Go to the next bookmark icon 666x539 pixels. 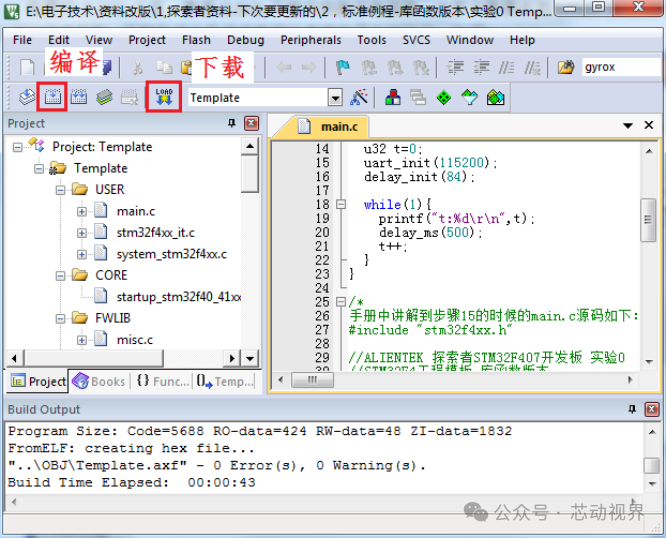pyautogui.click(x=395, y=67)
